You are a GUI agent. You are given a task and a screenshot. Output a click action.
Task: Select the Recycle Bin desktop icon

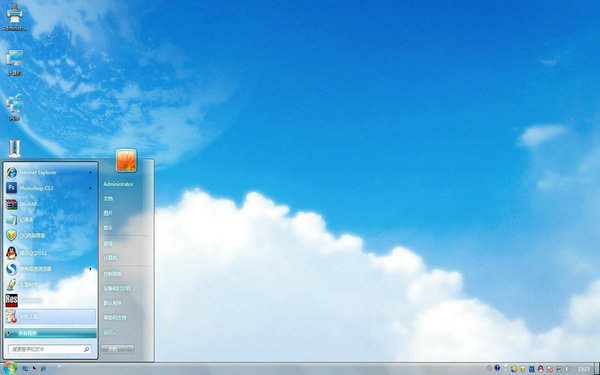15,148
